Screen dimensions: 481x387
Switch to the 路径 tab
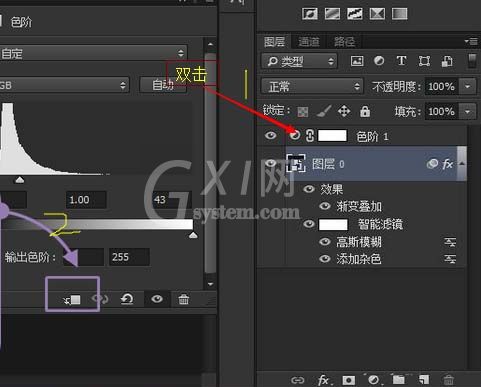[344, 42]
